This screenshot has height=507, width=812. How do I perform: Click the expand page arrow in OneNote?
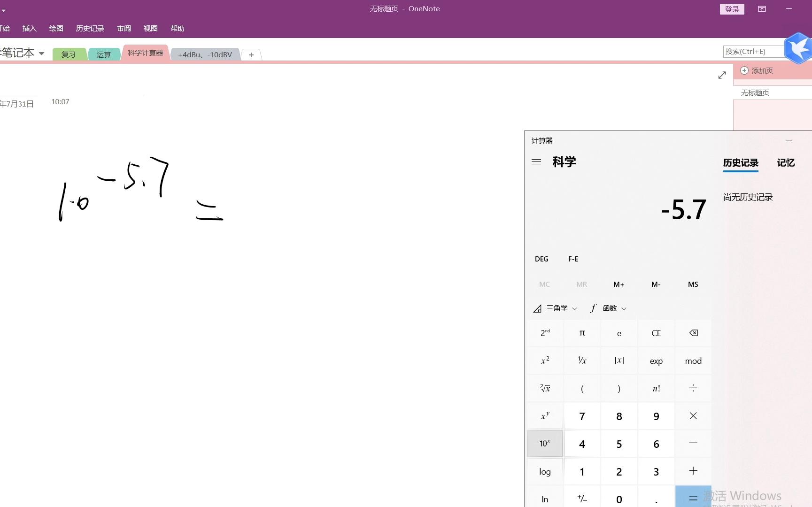pos(722,75)
